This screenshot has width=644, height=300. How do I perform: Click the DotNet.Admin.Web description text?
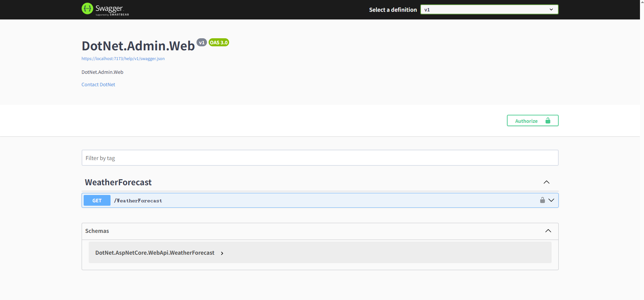tap(102, 72)
